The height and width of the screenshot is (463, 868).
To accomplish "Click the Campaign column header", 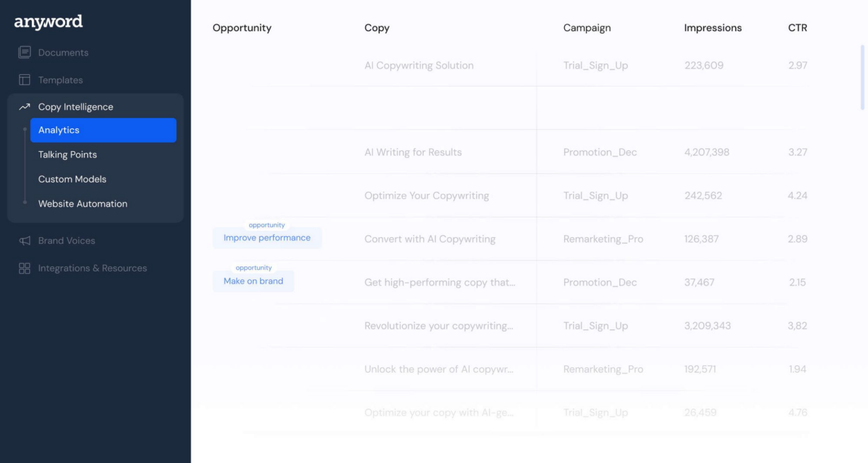I will 587,28.
